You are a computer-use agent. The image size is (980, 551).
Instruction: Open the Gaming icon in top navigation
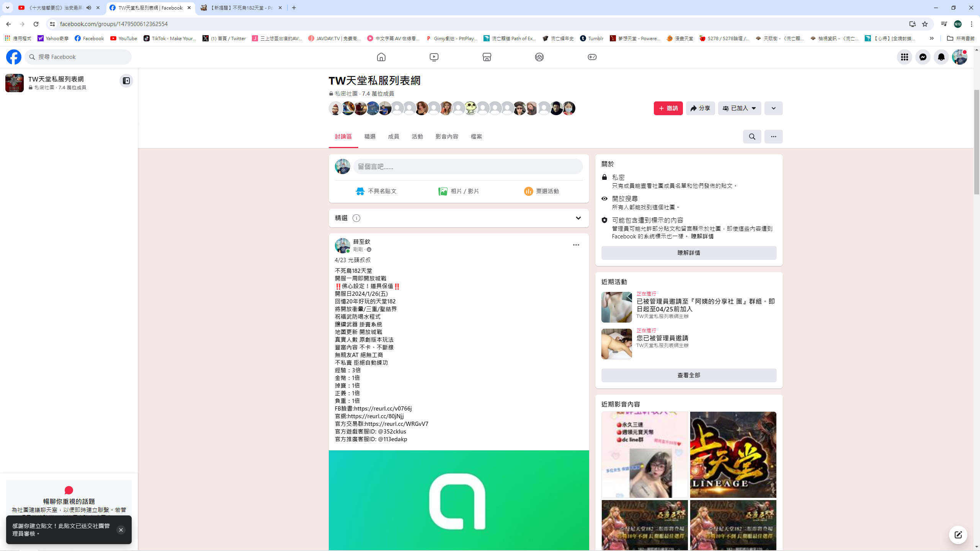tap(592, 57)
